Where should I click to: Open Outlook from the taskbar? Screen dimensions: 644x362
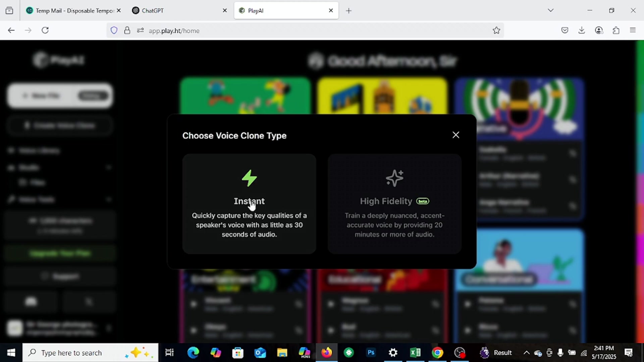[260, 353]
